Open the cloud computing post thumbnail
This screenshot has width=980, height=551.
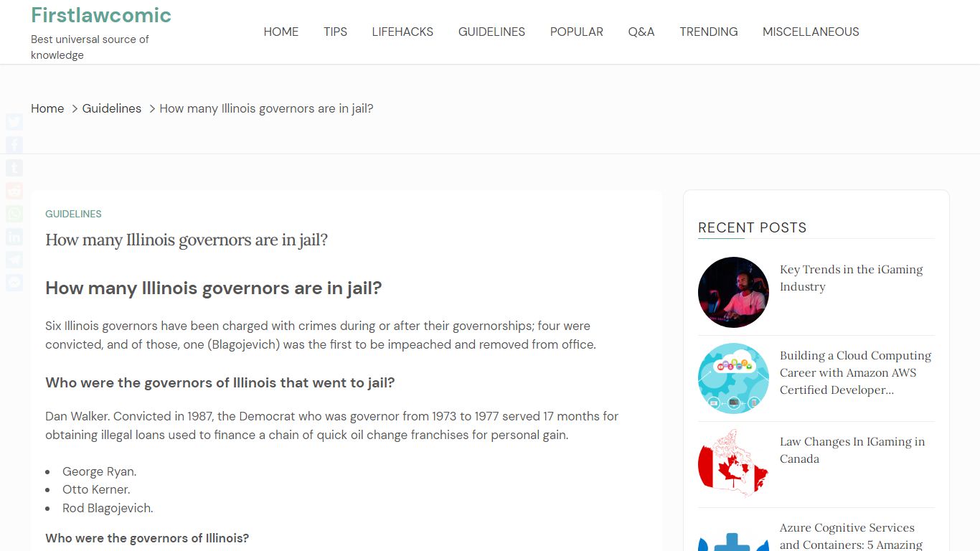pos(733,378)
